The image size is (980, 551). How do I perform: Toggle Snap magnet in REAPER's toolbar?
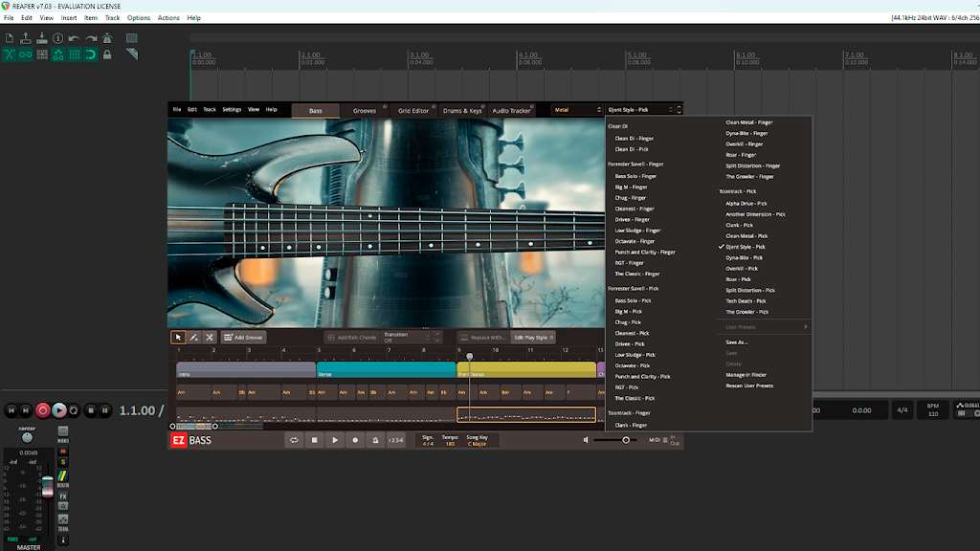(x=91, y=55)
